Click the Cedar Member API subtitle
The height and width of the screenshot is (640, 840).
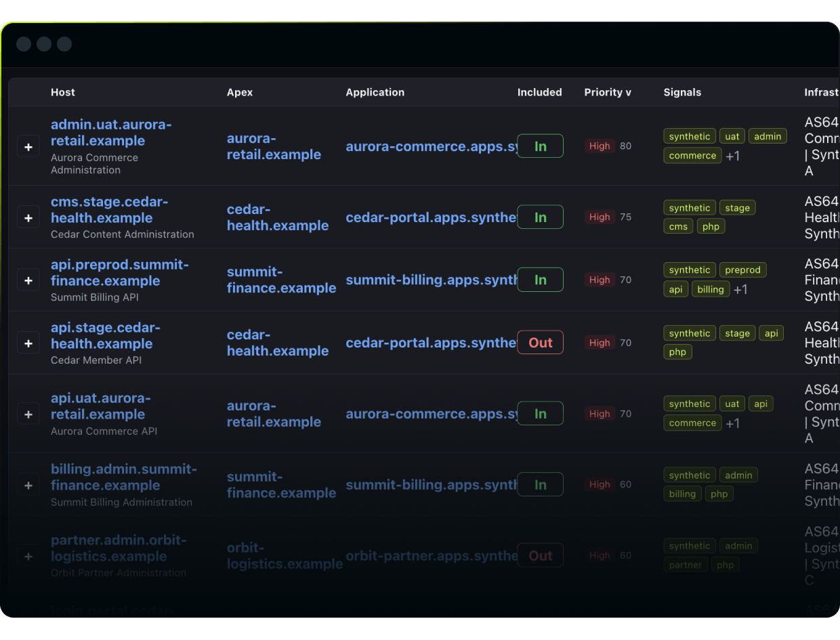point(96,360)
